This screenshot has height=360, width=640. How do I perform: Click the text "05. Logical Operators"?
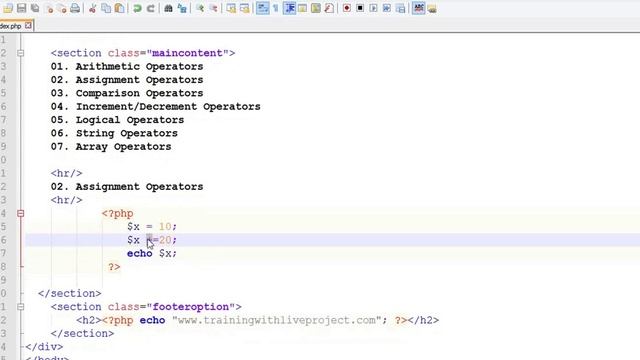click(118, 120)
